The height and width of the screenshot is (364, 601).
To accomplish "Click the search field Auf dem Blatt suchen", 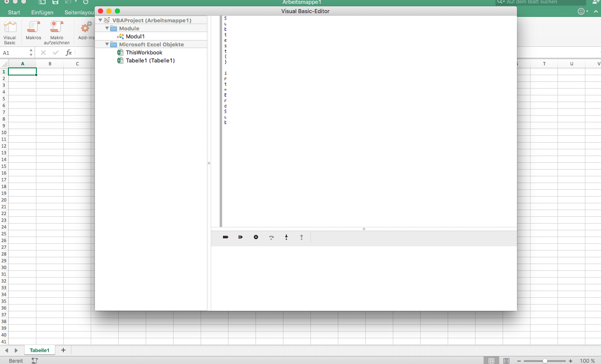I will click(541, 2).
